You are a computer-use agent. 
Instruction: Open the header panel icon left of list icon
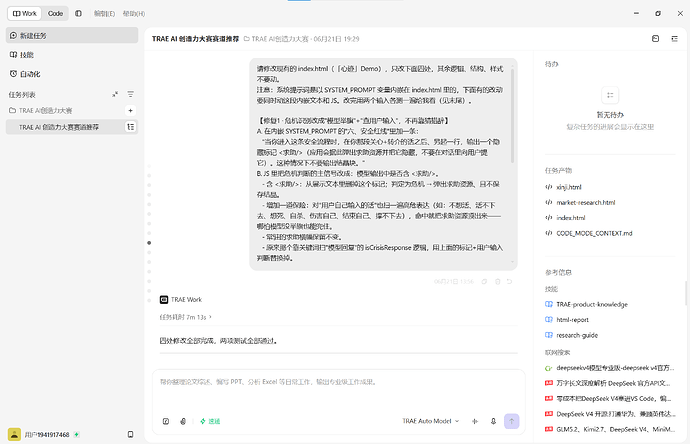[x=655, y=39]
